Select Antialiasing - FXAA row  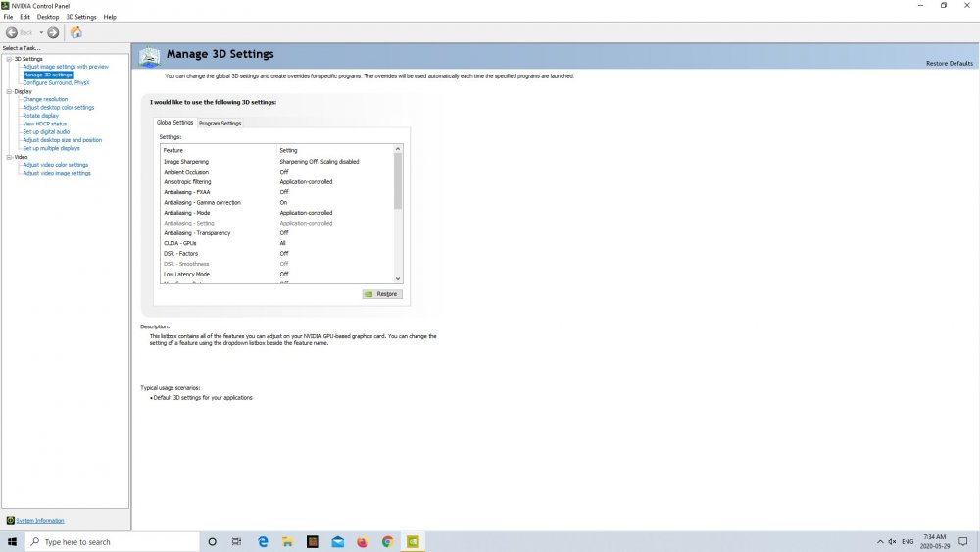coord(277,192)
